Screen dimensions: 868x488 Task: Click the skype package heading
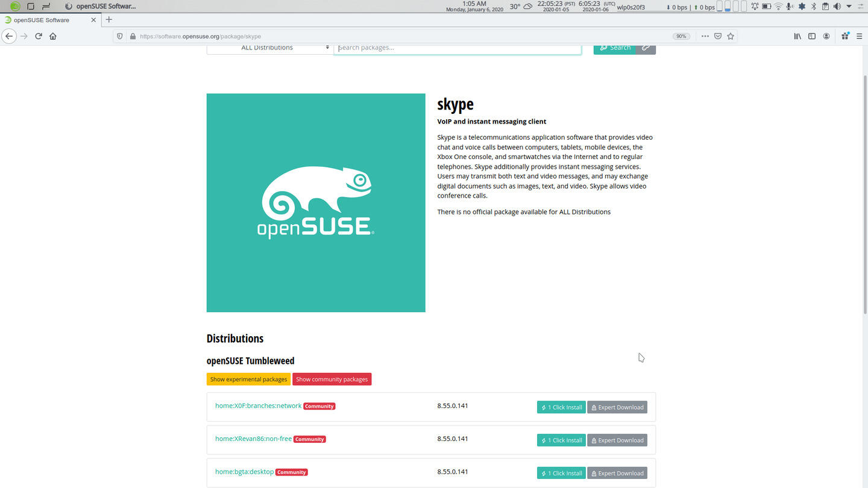(x=455, y=104)
